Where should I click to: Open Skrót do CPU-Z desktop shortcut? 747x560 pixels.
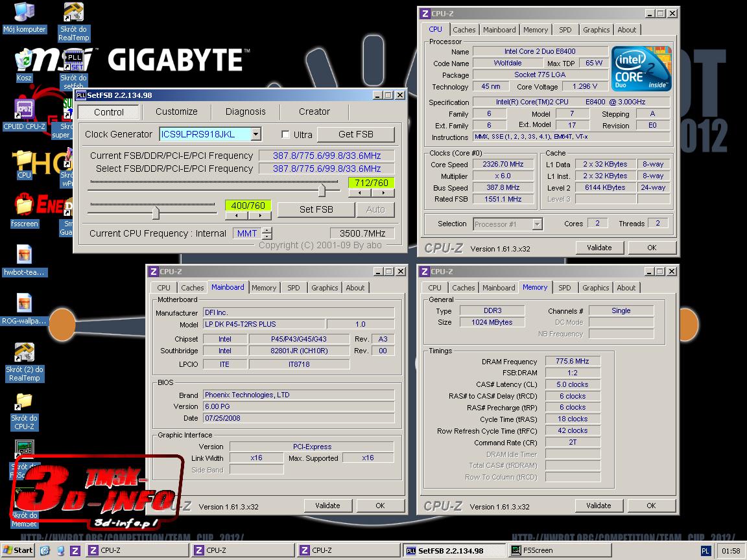(24, 412)
